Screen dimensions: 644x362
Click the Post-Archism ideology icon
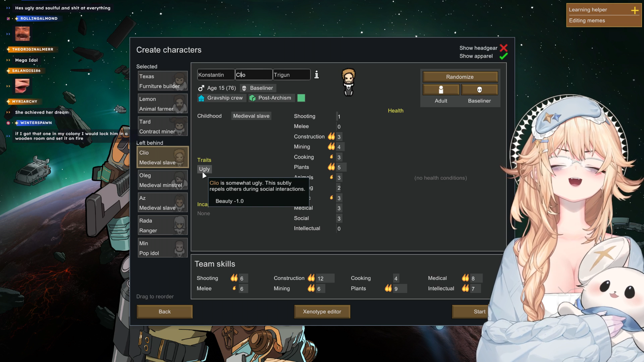(x=253, y=98)
